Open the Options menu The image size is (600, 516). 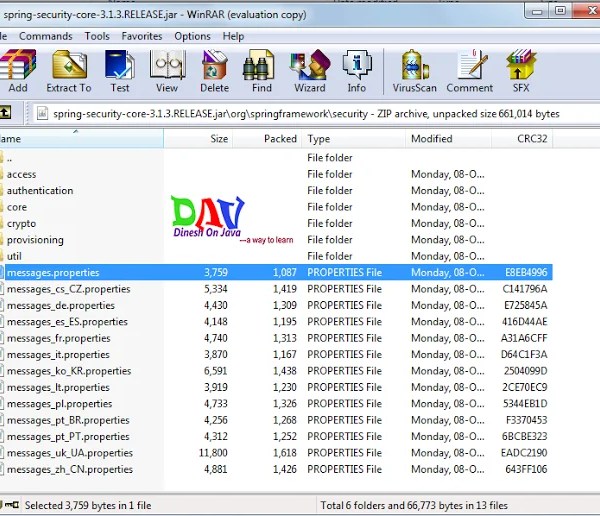pos(192,36)
